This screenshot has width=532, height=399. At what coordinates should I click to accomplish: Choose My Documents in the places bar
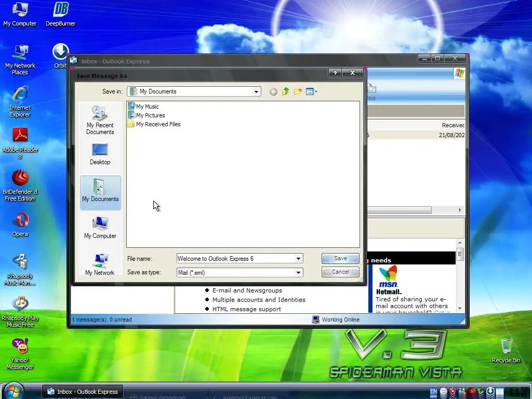(100, 193)
